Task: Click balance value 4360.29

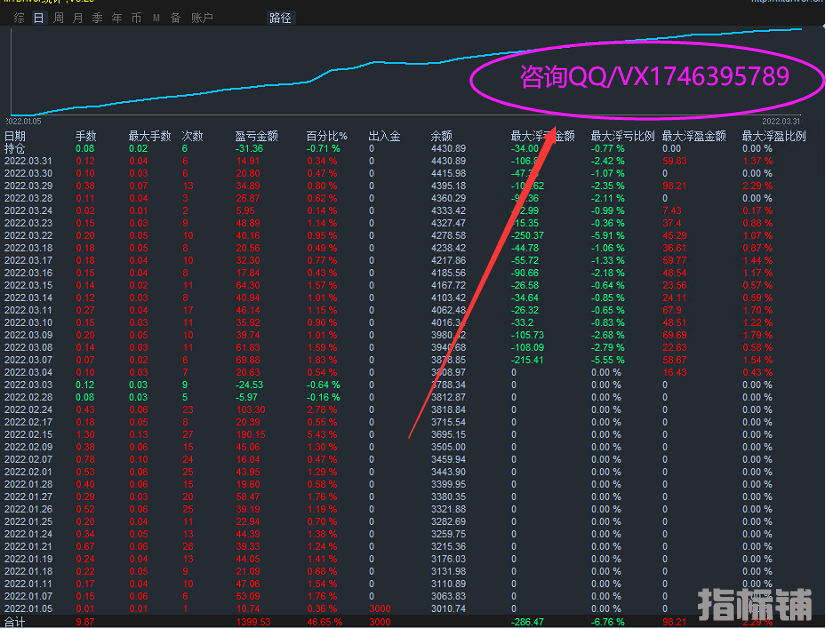Action: click(x=448, y=199)
